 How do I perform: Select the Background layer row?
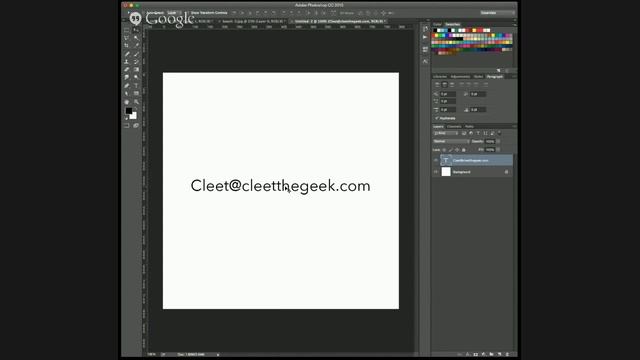[x=473, y=172]
